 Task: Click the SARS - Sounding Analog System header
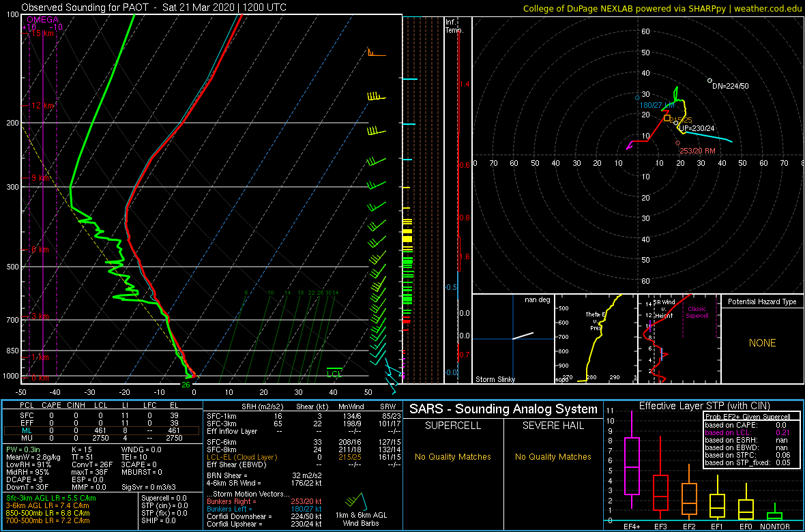coord(503,409)
